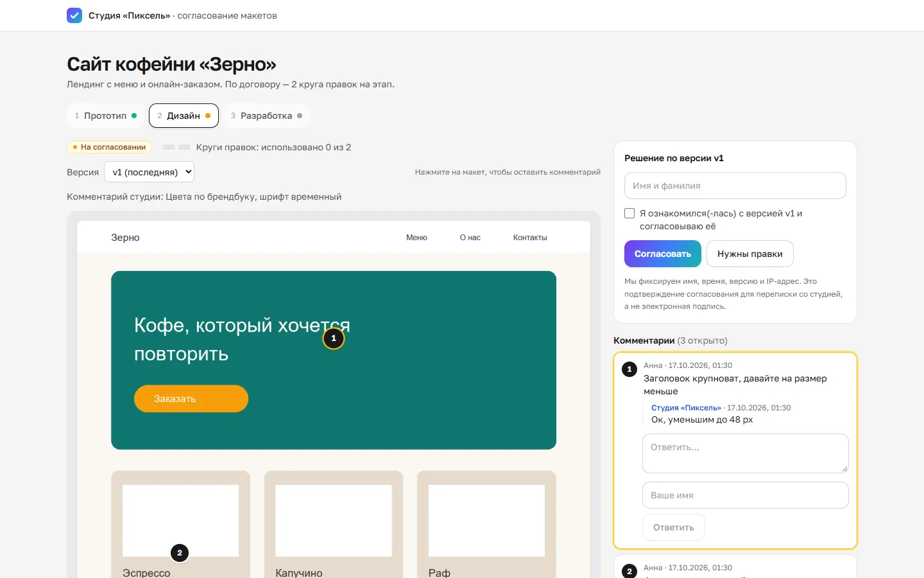Click the Ответить button under the reply
The width and height of the screenshot is (924, 578).
tap(674, 527)
